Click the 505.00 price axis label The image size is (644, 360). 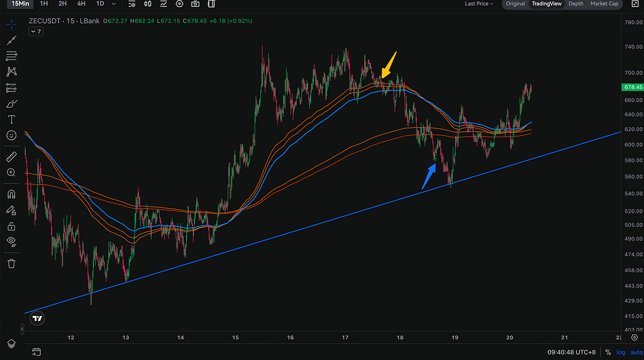pos(633,225)
